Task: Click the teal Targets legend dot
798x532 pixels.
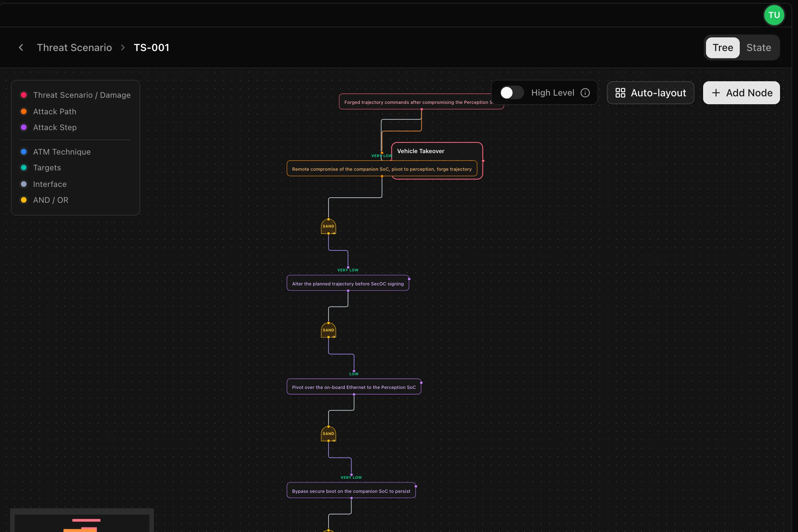Action: click(24, 168)
